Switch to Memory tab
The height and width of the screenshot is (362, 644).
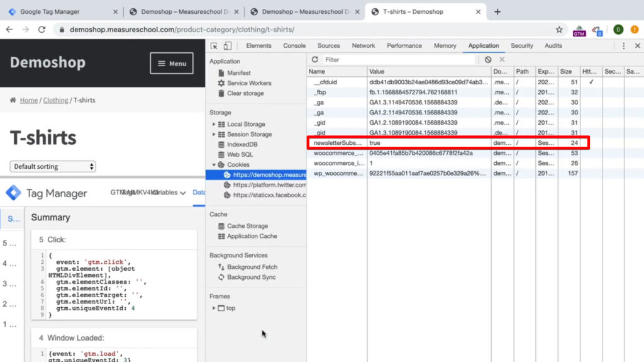click(445, 46)
